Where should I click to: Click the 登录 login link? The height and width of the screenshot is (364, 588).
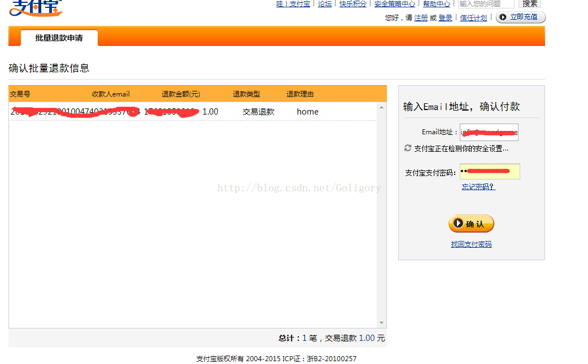(x=445, y=17)
